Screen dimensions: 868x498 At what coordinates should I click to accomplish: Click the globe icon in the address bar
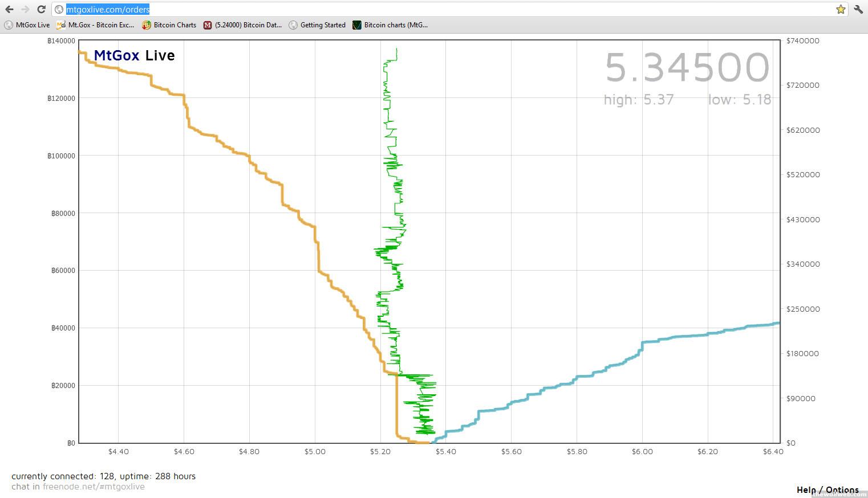click(x=59, y=9)
